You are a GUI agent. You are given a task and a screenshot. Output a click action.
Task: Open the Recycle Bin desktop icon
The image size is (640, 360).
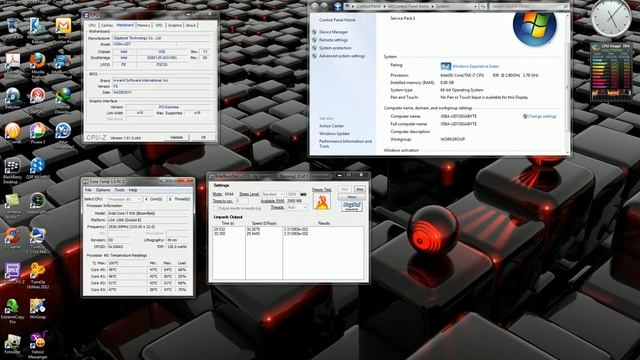(12, 27)
